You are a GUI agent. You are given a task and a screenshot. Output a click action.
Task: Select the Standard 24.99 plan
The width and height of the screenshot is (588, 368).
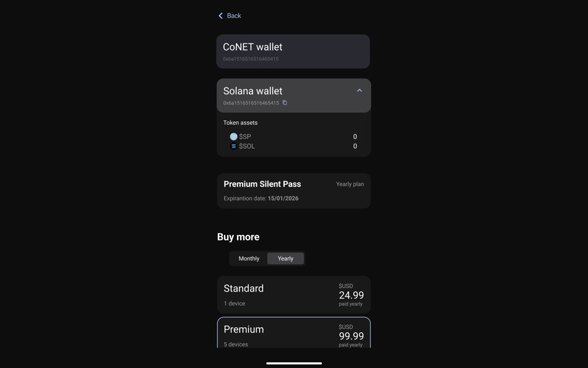(293, 294)
